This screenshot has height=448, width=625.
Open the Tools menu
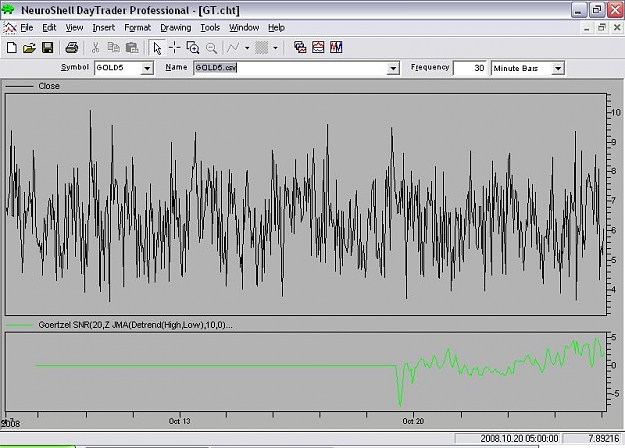[210, 28]
